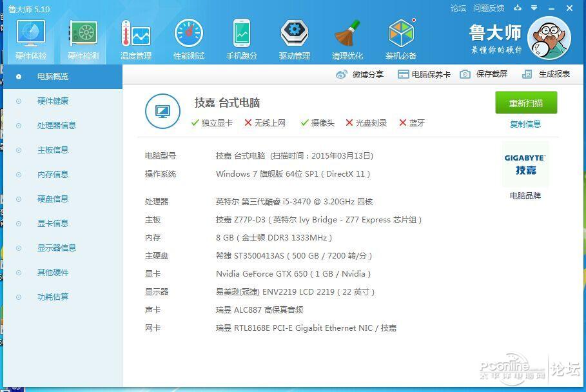Click 微博分享 share text
The height and width of the screenshot is (392, 586).
pos(367,74)
